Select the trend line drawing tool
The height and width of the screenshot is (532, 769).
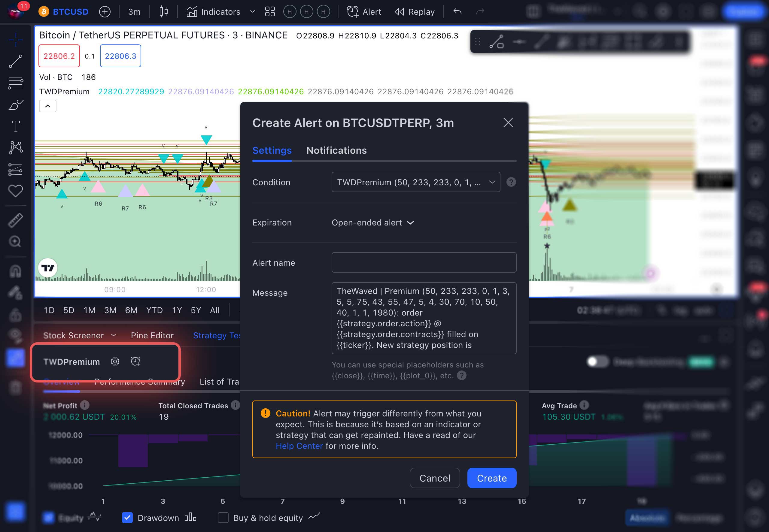16,61
